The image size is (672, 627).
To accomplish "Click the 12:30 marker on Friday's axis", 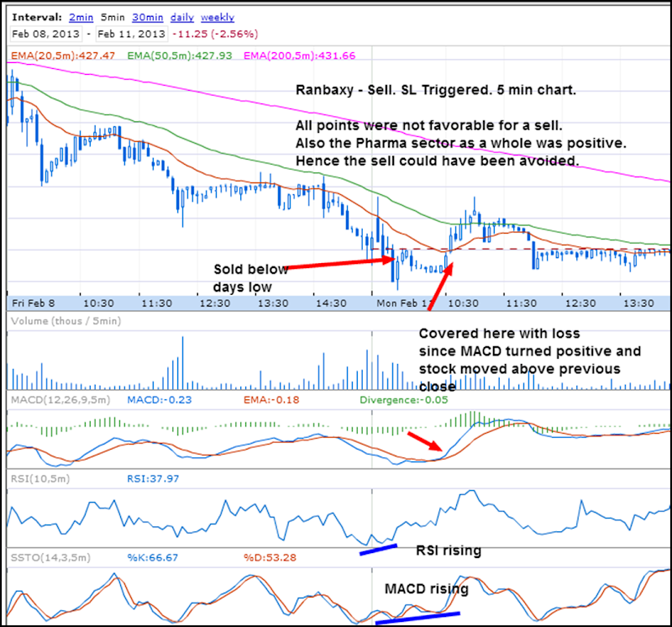I will pos(215,303).
